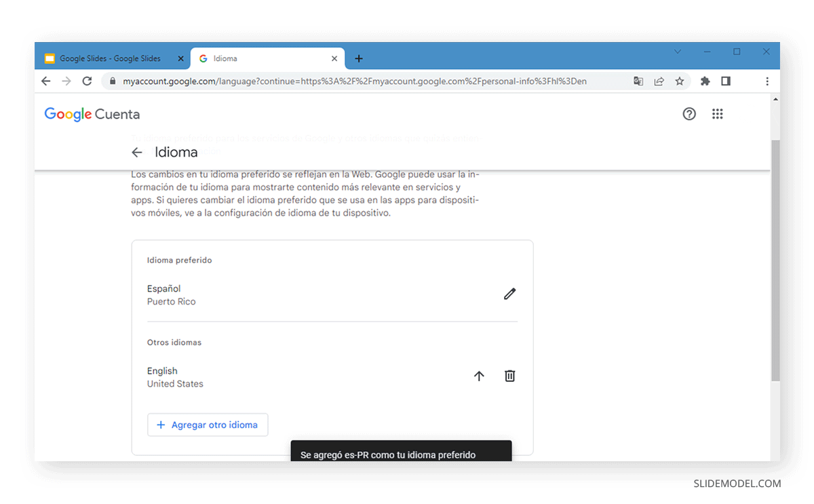Click Agregar otro idioma
The height and width of the screenshot is (504, 814).
[x=208, y=425]
